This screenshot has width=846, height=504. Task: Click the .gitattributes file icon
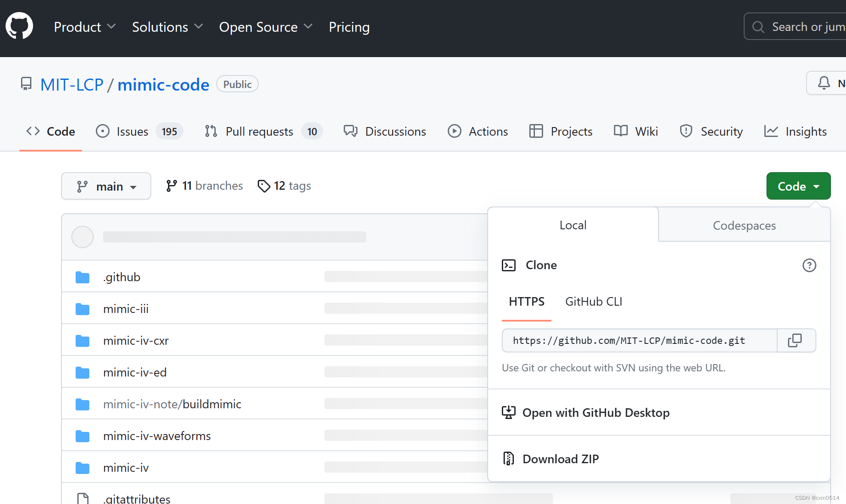click(x=82, y=498)
